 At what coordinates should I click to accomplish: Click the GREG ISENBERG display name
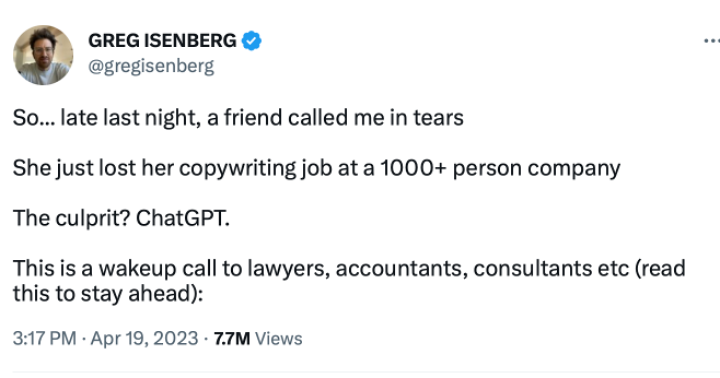162,41
